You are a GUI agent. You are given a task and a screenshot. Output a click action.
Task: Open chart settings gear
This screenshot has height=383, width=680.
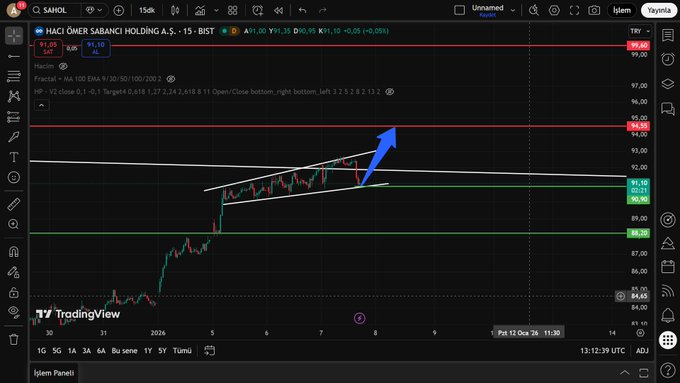(x=554, y=10)
